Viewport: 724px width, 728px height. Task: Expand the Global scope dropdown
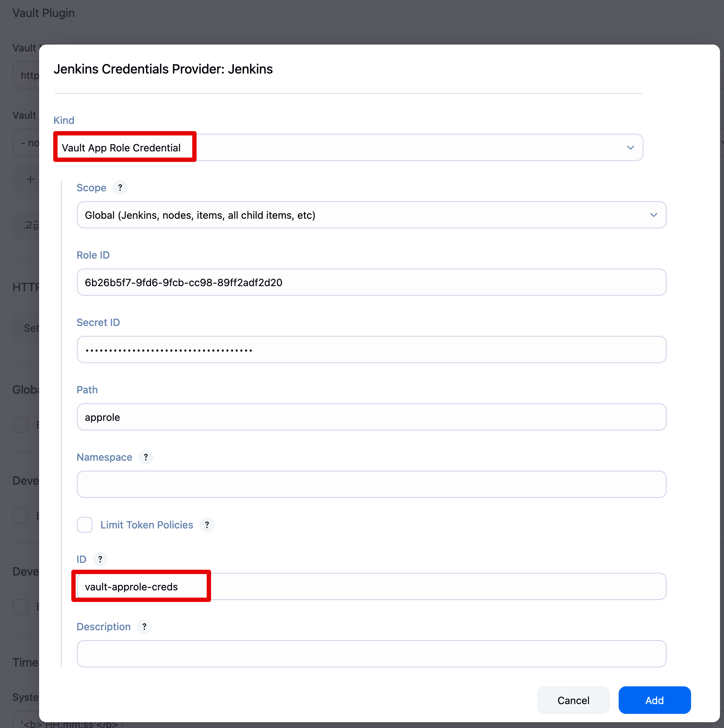371,215
